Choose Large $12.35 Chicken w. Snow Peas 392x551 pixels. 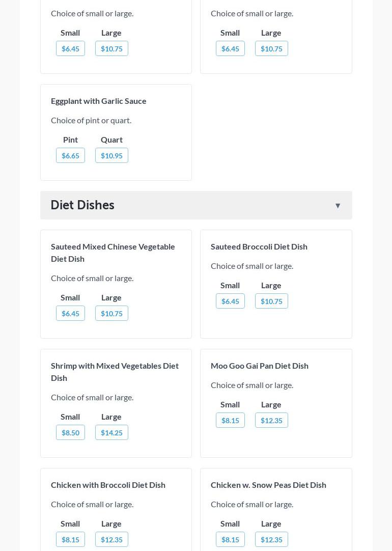[x=271, y=539]
